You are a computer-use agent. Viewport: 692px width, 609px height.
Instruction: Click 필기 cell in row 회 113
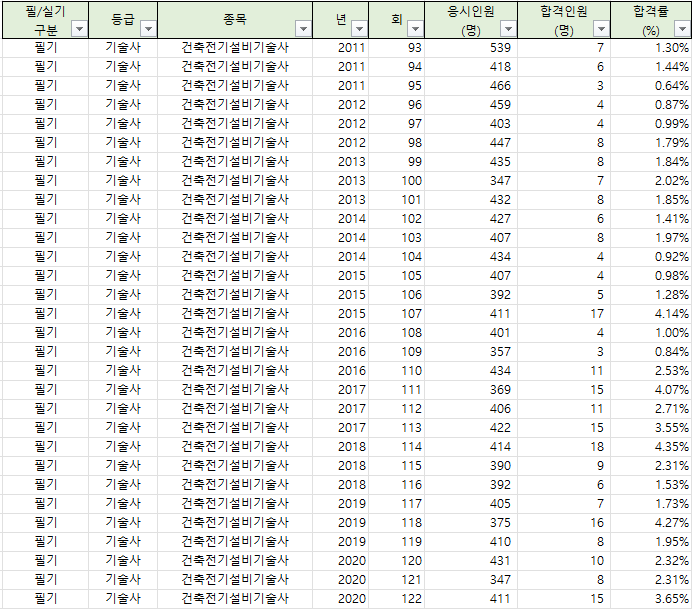tap(45, 427)
